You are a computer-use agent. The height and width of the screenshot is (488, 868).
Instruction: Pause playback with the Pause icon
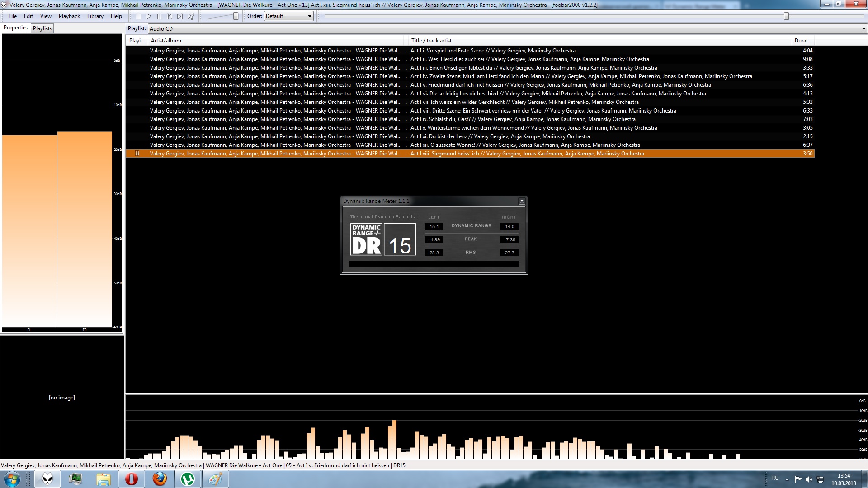click(159, 16)
